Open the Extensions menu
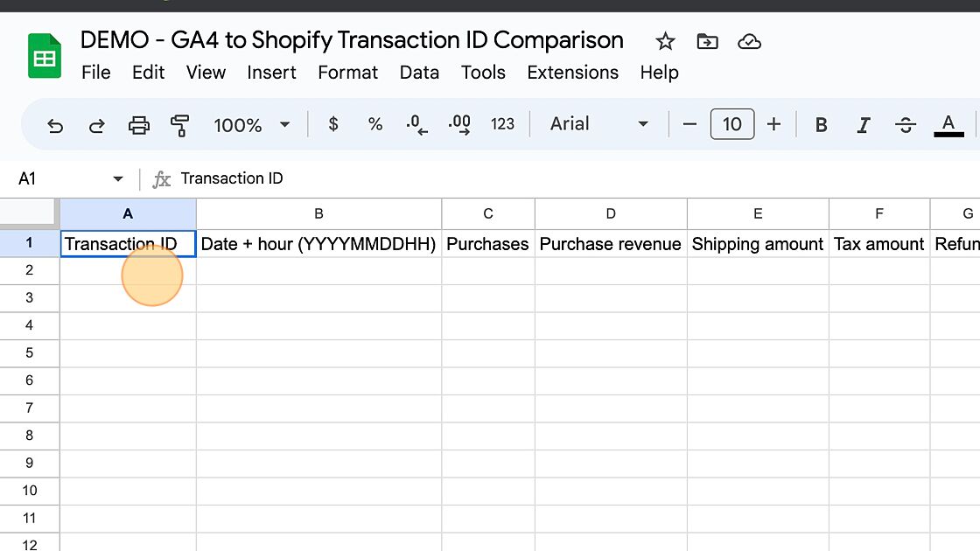This screenshot has height=551, width=980. click(x=572, y=73)
